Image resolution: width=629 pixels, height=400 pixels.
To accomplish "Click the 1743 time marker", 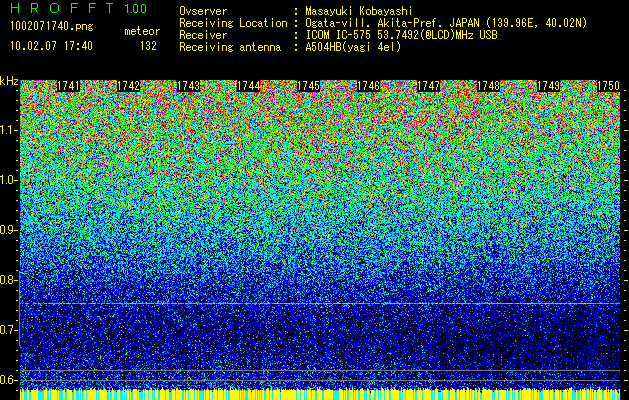I will point(189,86).
